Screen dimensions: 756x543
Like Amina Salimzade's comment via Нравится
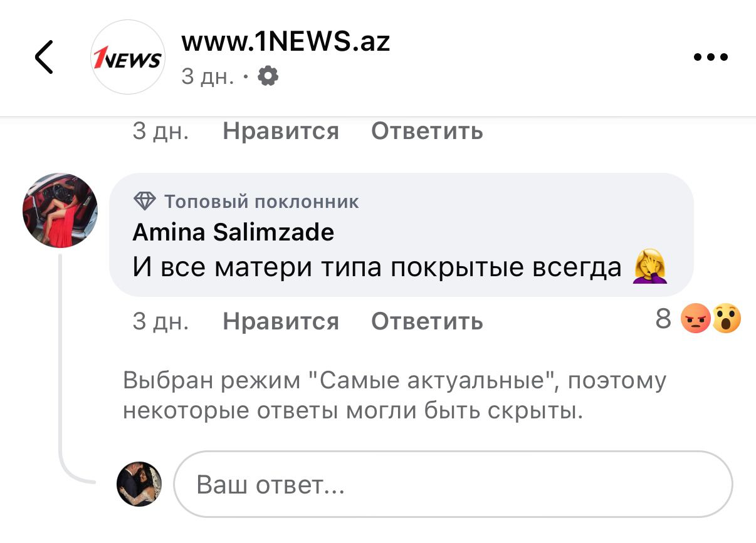[280, 321]
